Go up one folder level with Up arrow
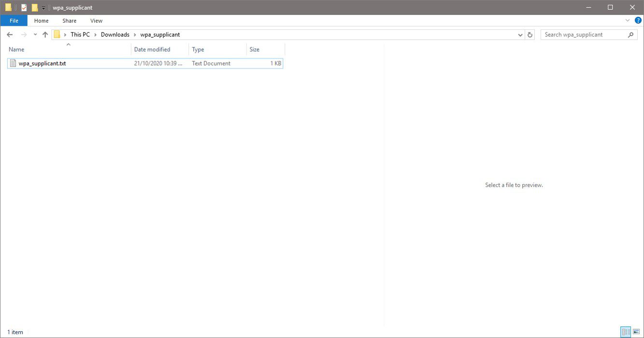The width and height of the screenshot is (644, 338). click(x=45, y=35)
